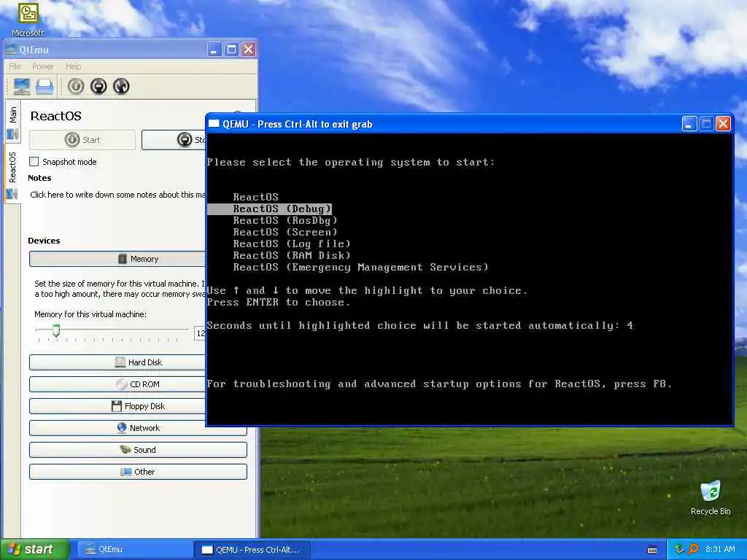
Task: Minimize the QtEmu window
Action: coord(214,50)
